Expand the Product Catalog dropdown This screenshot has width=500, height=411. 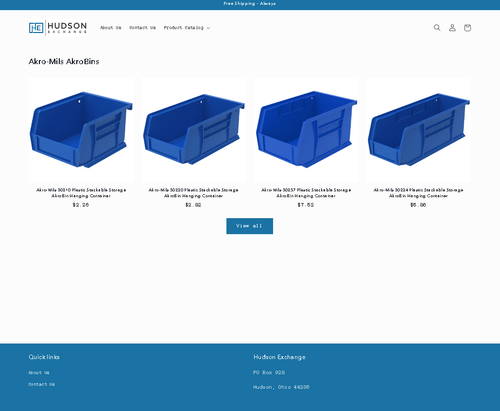click(x=187, y=28)
